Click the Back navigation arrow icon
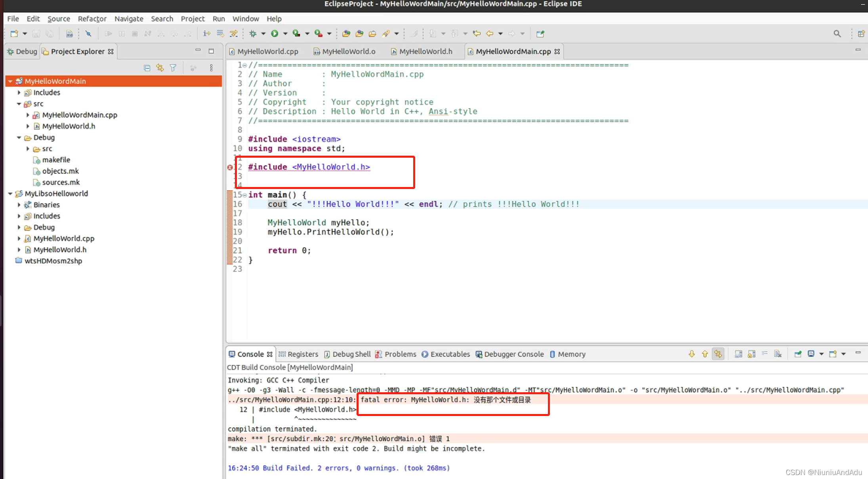Viewport: 868px width, 479px height. [x=490, y=34]
